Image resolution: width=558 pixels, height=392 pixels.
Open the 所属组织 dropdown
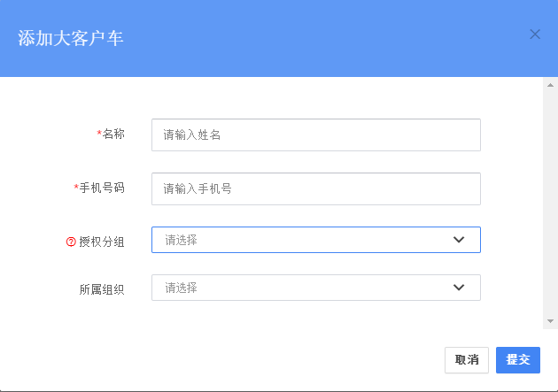[316, 288]
